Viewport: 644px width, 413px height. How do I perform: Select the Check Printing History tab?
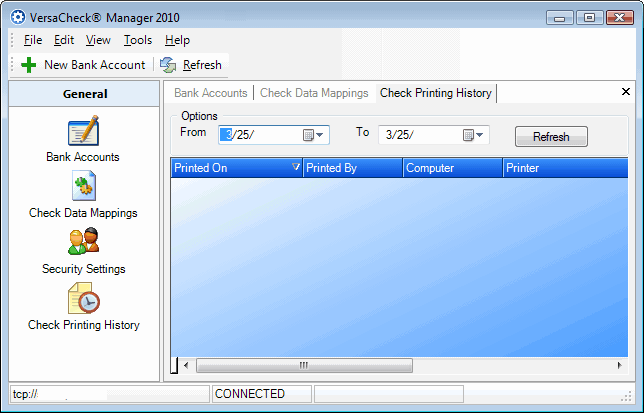436,93
